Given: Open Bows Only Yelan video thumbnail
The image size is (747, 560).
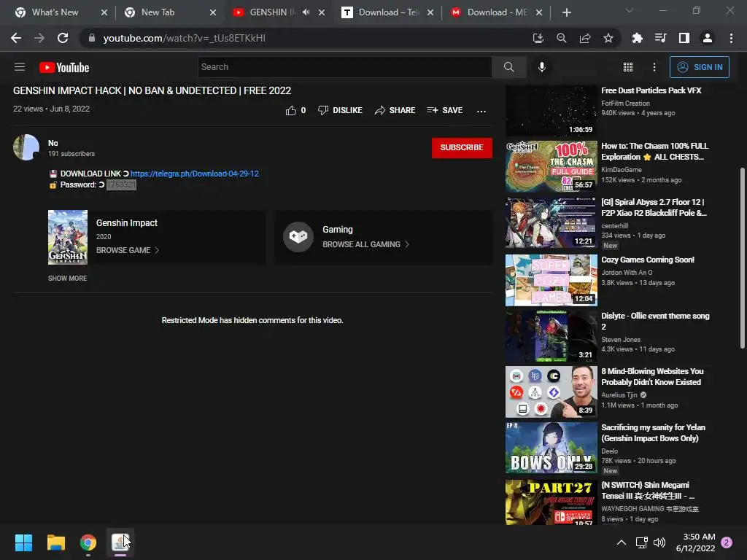Looking at the screenshot, I should click(551, 448).
